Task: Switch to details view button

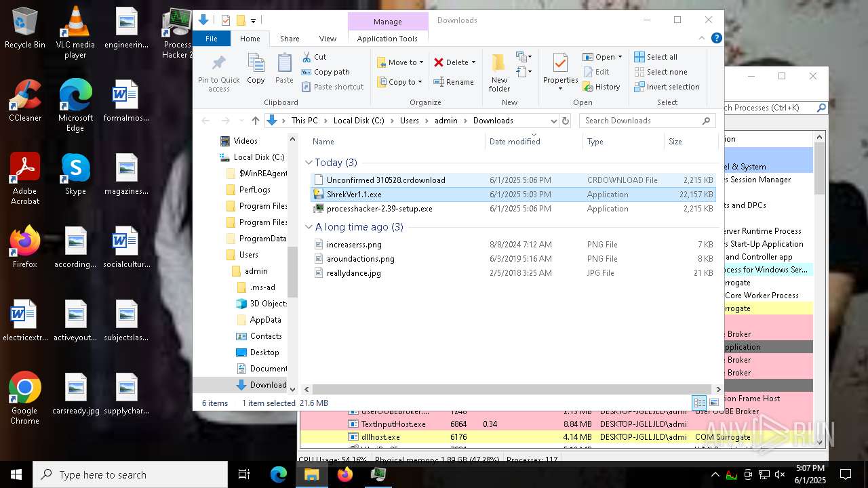Action: [699, 403]
